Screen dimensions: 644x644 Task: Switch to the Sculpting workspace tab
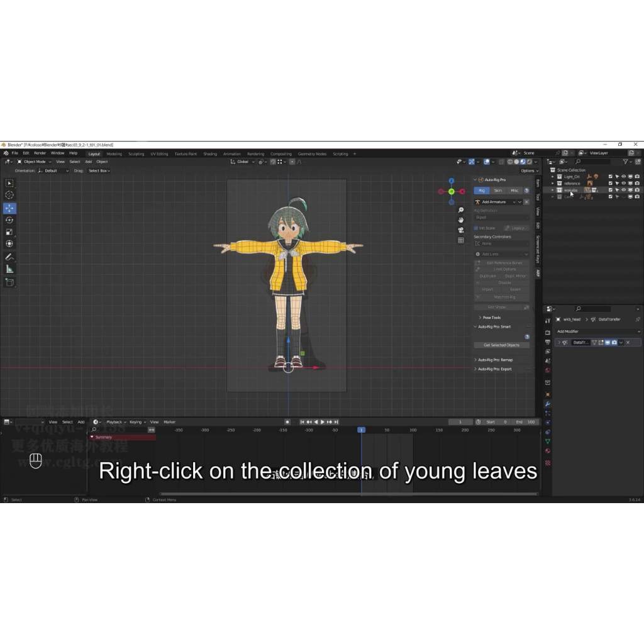pyautogui.click(x=136, y=153)
